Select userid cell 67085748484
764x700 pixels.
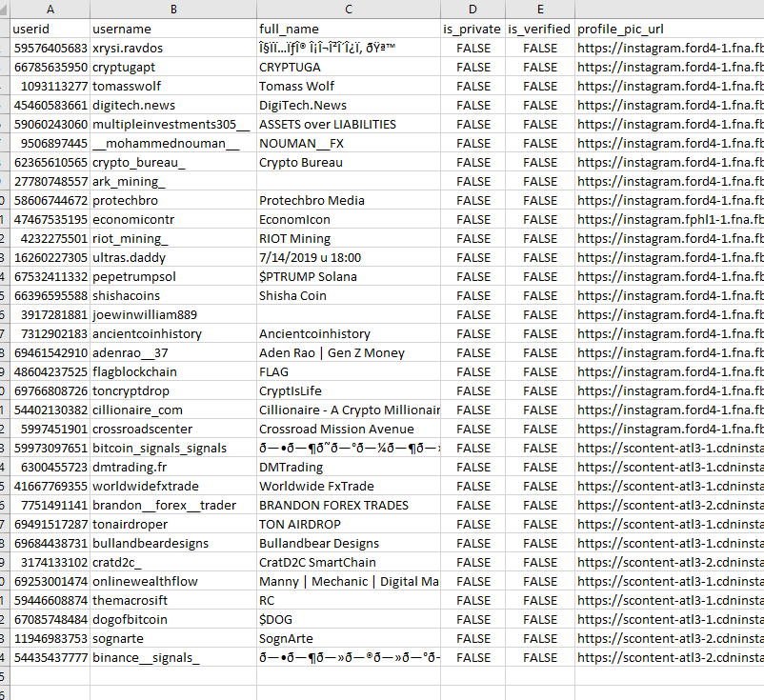[50, 619]
